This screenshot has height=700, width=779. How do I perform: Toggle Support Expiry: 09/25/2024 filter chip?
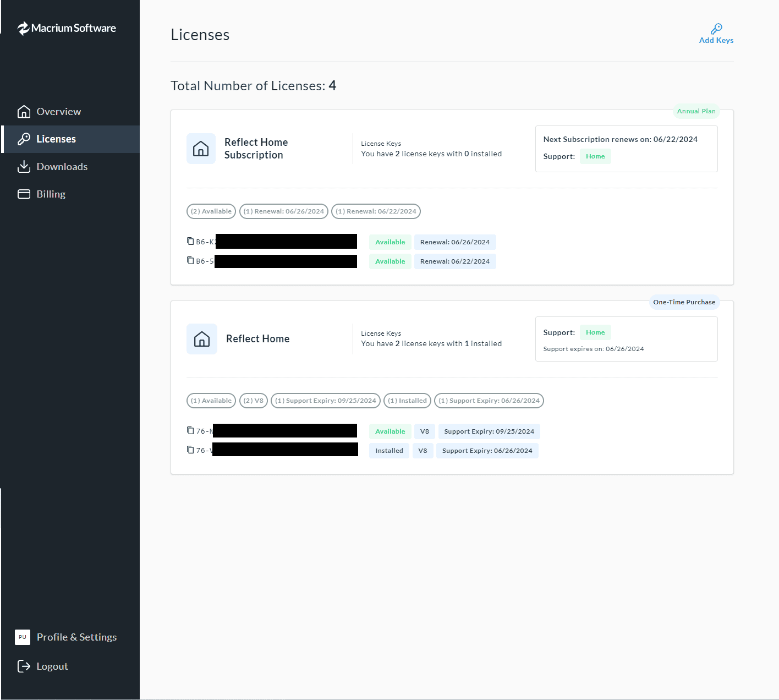[326, 401]
